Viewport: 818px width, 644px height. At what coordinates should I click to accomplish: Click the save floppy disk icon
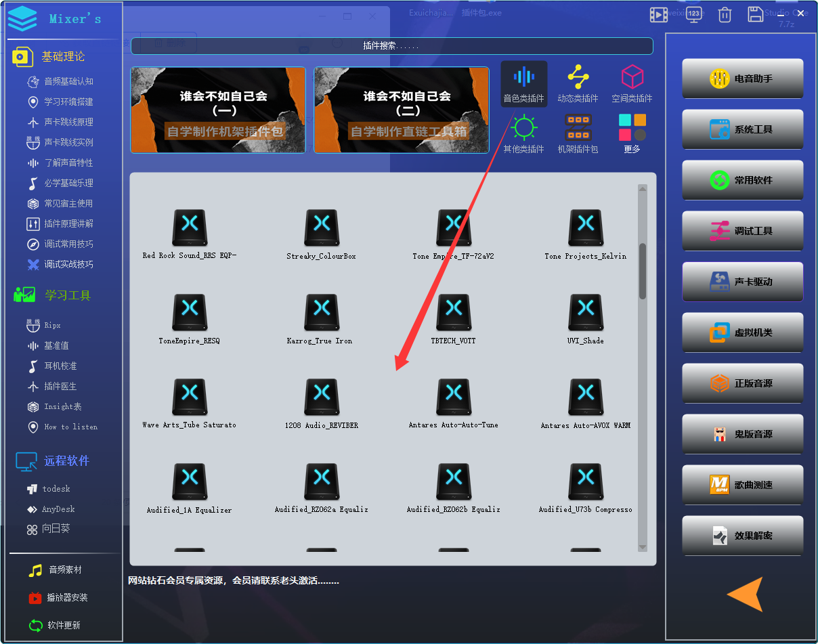(x=755, y=14)
